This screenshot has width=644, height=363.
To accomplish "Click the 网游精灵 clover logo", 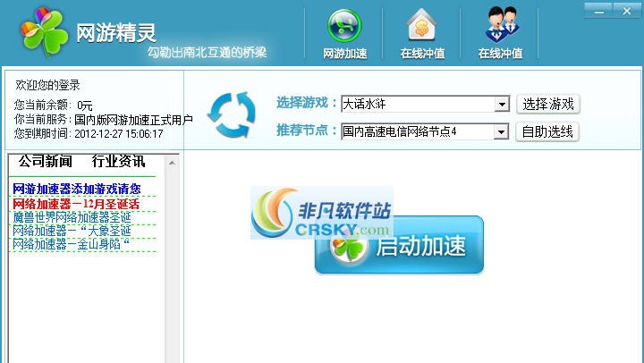I will coord(45,31).
